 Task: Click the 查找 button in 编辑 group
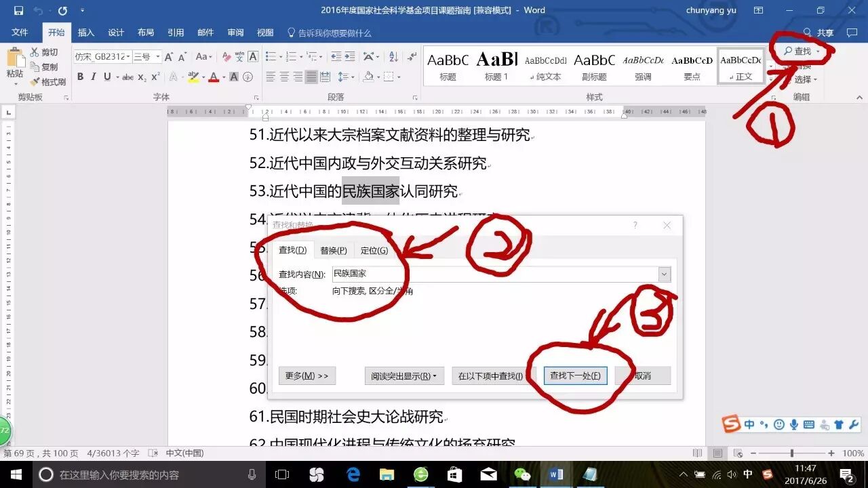pos(802,51)
